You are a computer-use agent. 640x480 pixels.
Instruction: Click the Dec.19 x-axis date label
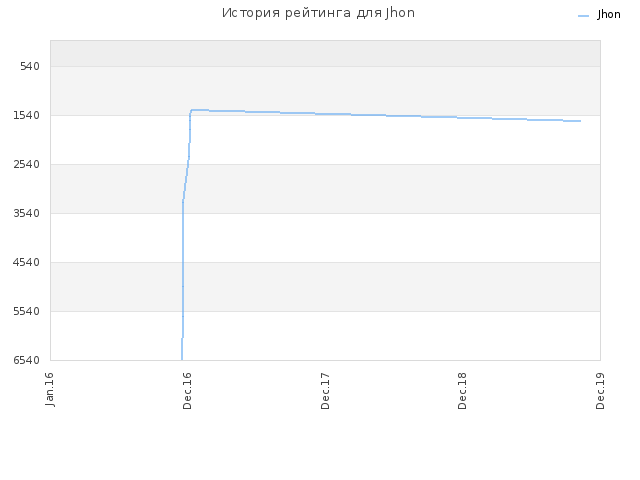(600, 391)
